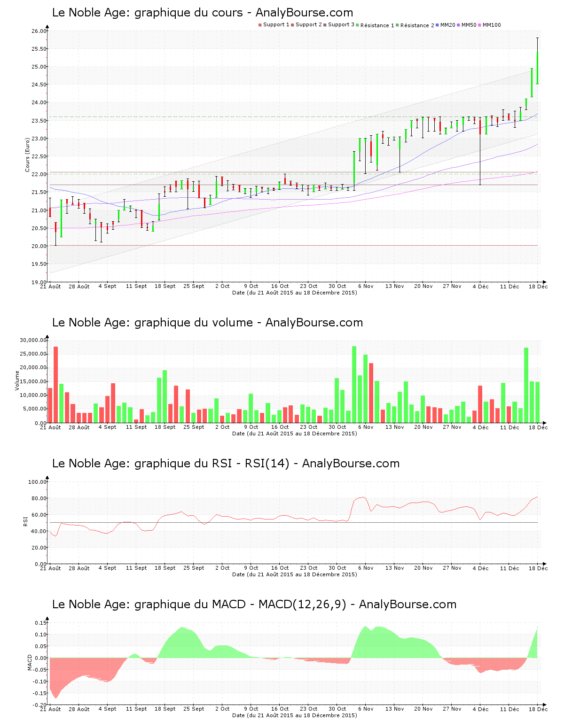Viewport: 564px width, 728px height.
Task: Click the volume chart title text
Action: pyautogui.click(x=207, y=323)
